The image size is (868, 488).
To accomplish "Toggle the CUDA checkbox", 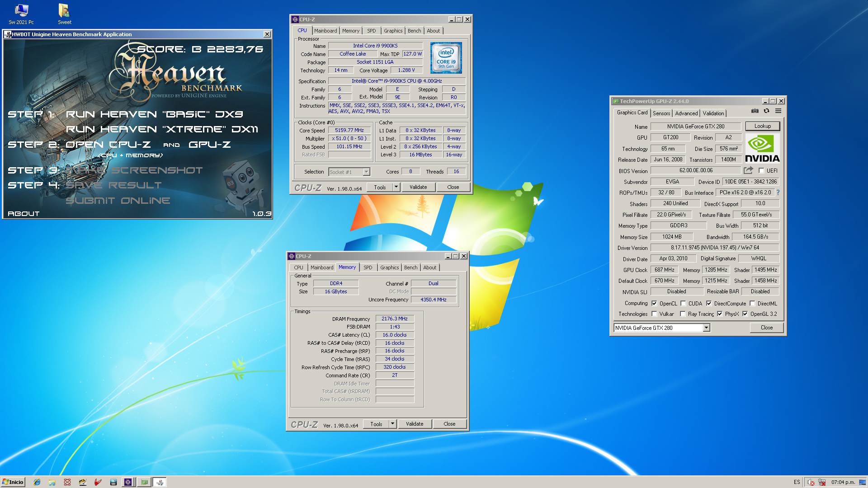I will (683, 303).
